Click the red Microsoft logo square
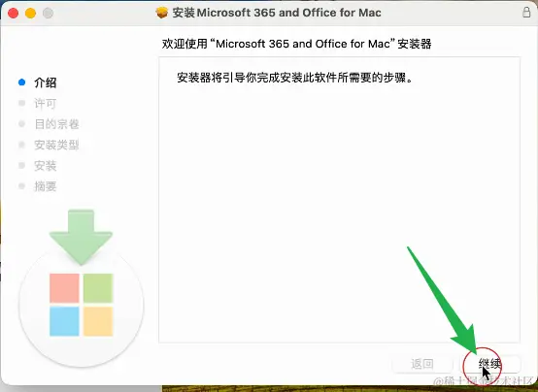The image size is (538, 392). pos(64,288)
